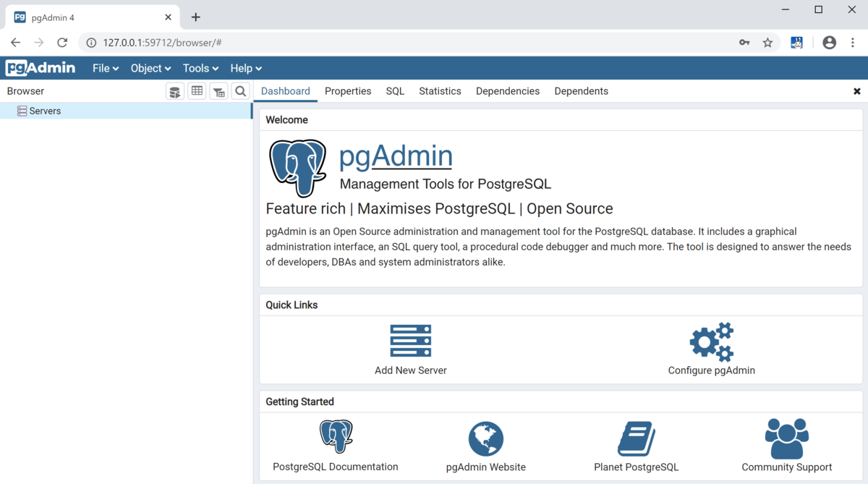Click the Browser panel title
The width and height of the screenshot is (868, 484).
click(x=25, y=91)
